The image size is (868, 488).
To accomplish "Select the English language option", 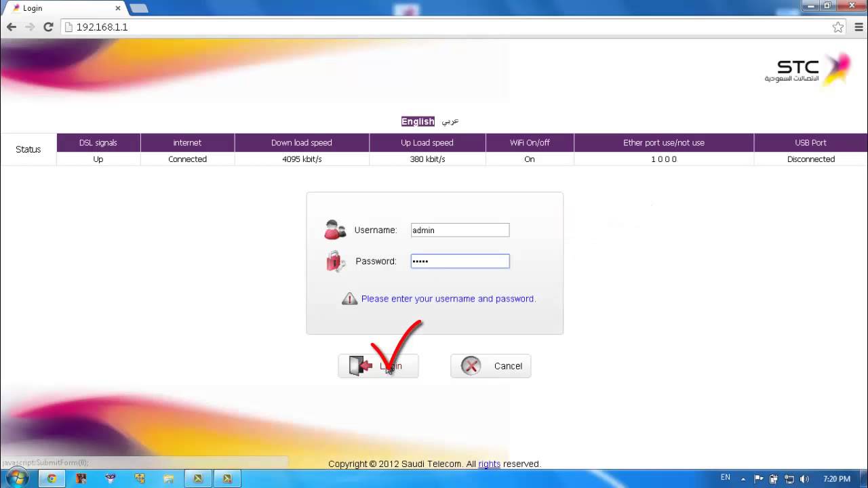I will (417, 121).
